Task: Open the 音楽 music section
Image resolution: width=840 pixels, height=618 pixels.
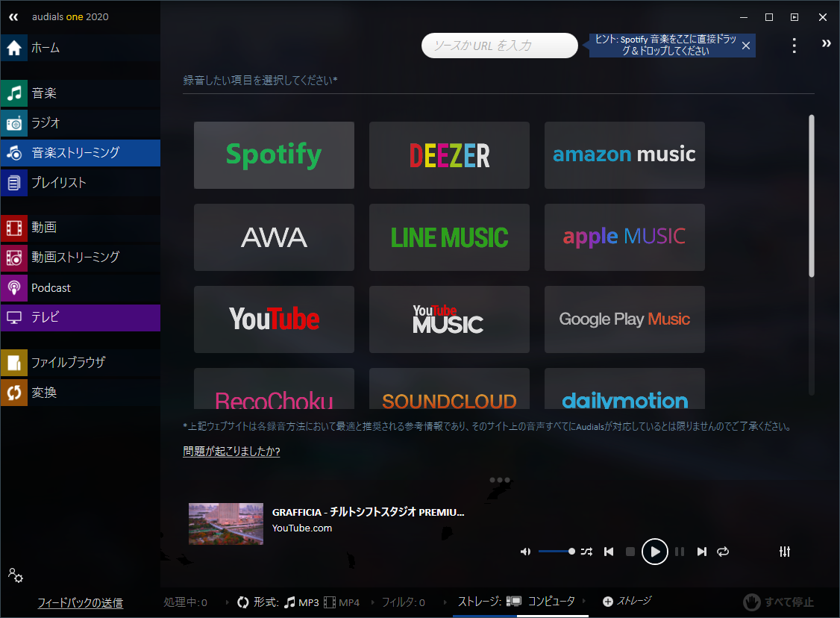Action: click(81, 93)
